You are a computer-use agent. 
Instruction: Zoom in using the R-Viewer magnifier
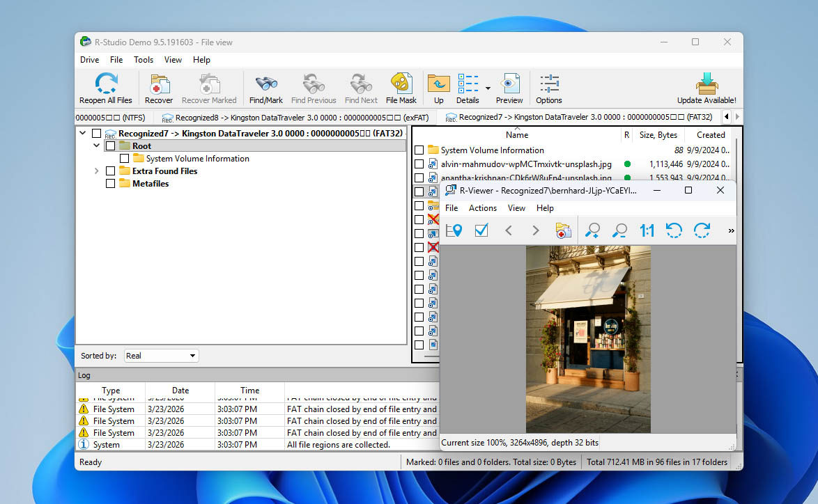[593, 230]
